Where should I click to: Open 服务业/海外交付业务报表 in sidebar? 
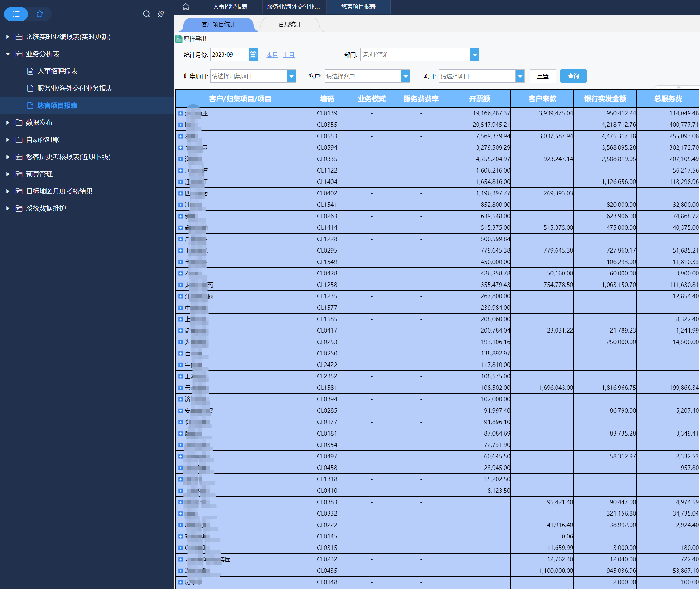75,88
